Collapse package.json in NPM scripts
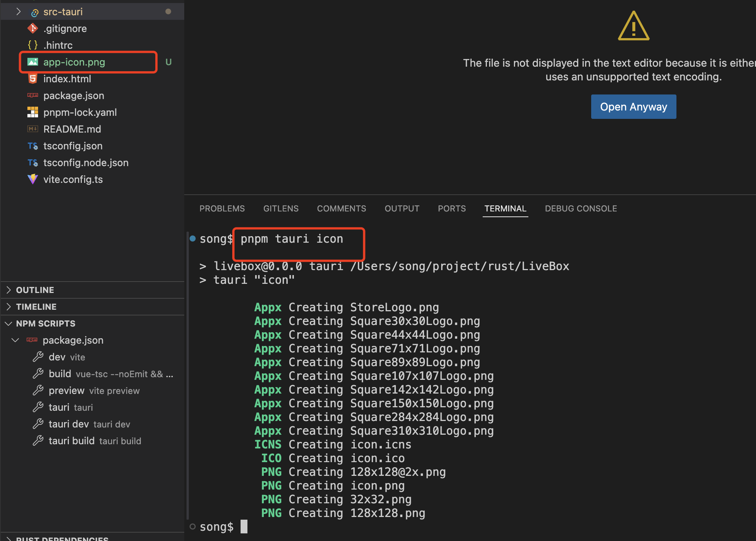Viewport: 756px width, 541px height. 16,340
